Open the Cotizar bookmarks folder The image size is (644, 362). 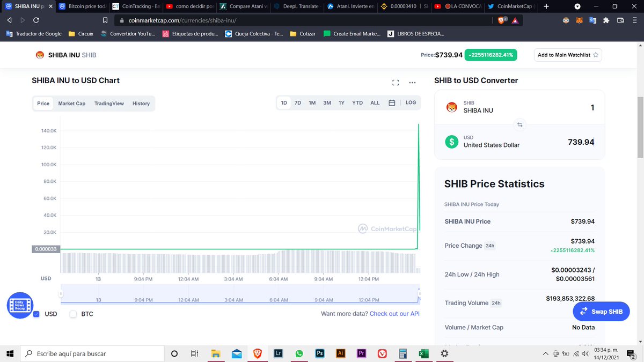(x=303, y=33)
